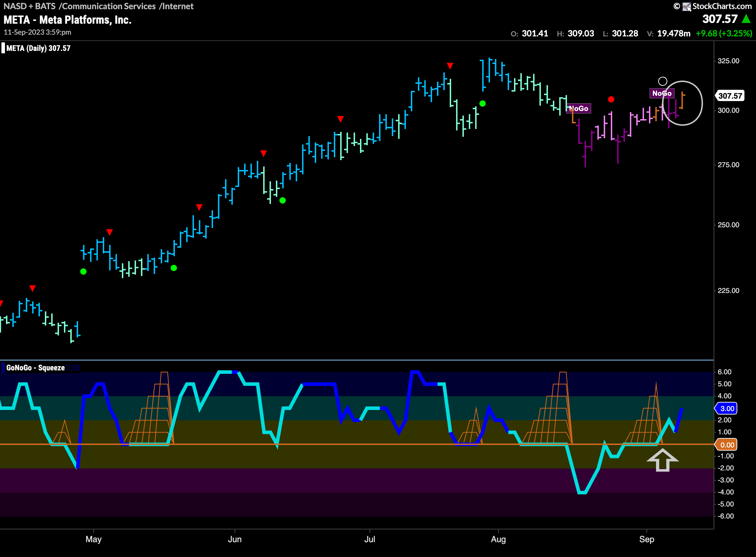
Task: Click the Jun label on the time axis
Action: point(235,539)
